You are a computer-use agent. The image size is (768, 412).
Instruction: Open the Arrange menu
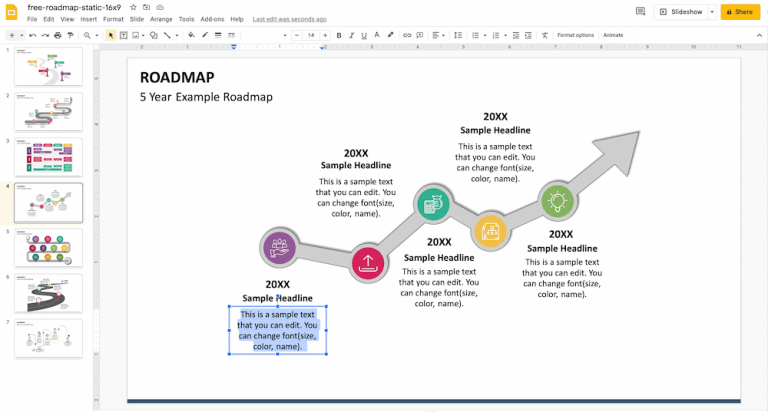click(x=161, y=19)
